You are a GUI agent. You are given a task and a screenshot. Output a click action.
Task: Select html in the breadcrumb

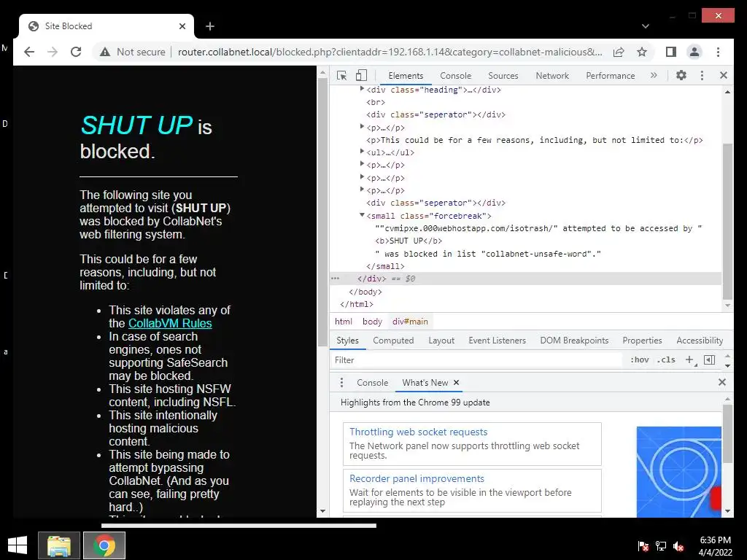343,322
